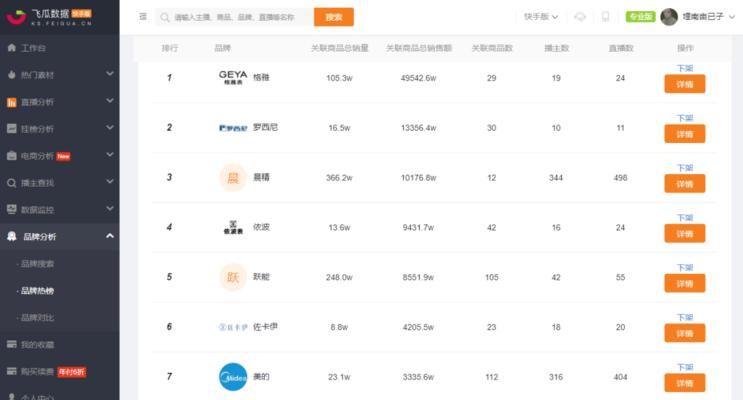This screenshot has width=743, height=400.
Task: Open 详情 for the 罗西尼 row
Action: 684,134
